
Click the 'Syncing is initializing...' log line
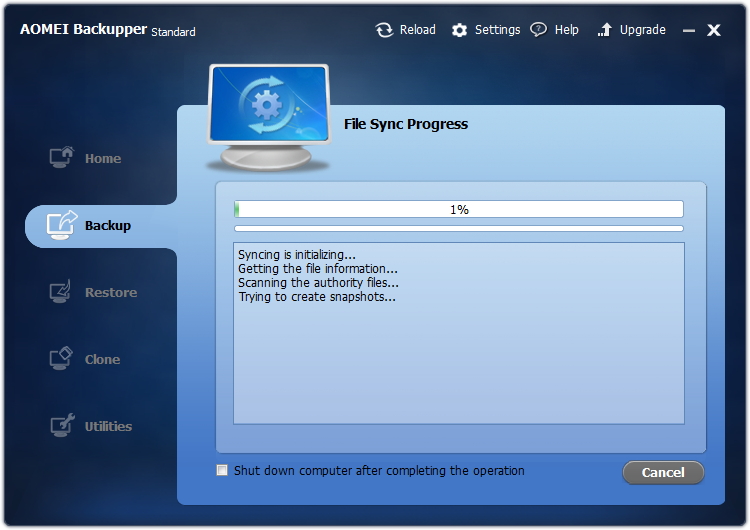click(x=297, y=254)
